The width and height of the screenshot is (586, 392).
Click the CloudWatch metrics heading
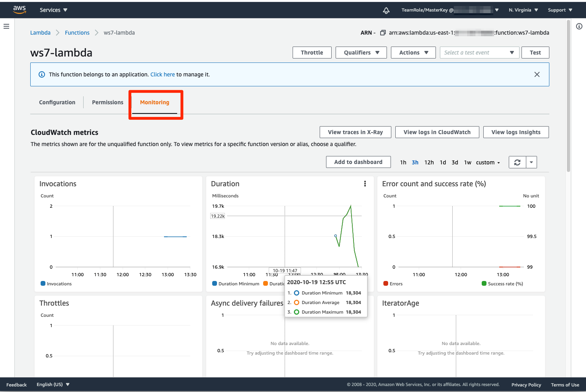[x=64, y=133]
